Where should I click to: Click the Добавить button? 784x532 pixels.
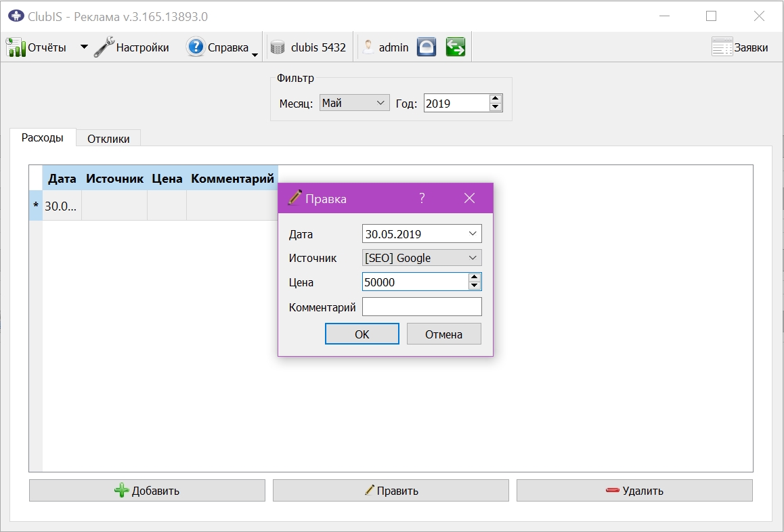coord(147,491)
